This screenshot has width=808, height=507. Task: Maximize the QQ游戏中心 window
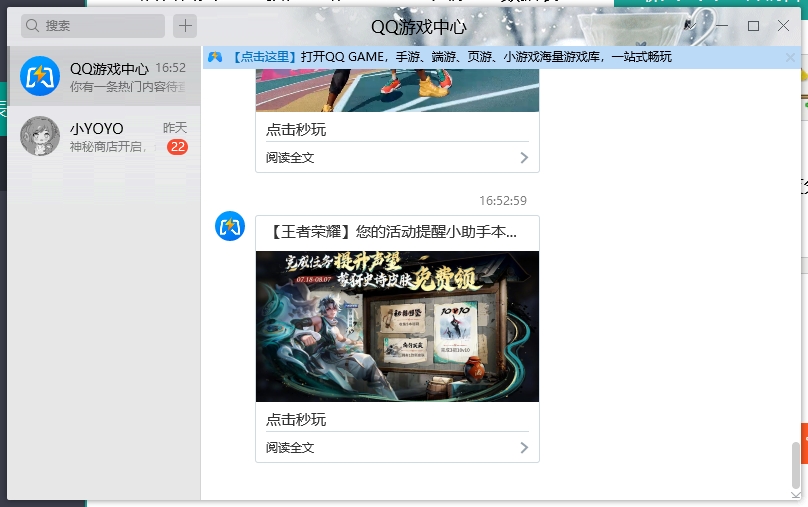coord(753,26)
